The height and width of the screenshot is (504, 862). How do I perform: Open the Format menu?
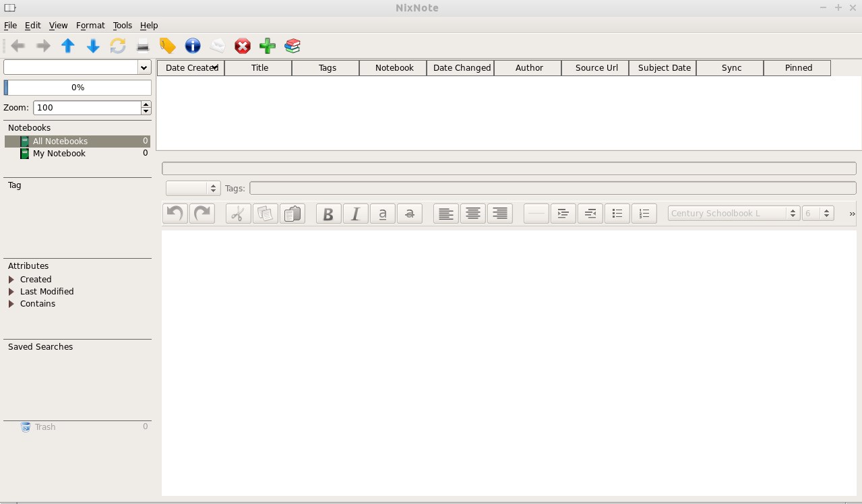90,26
